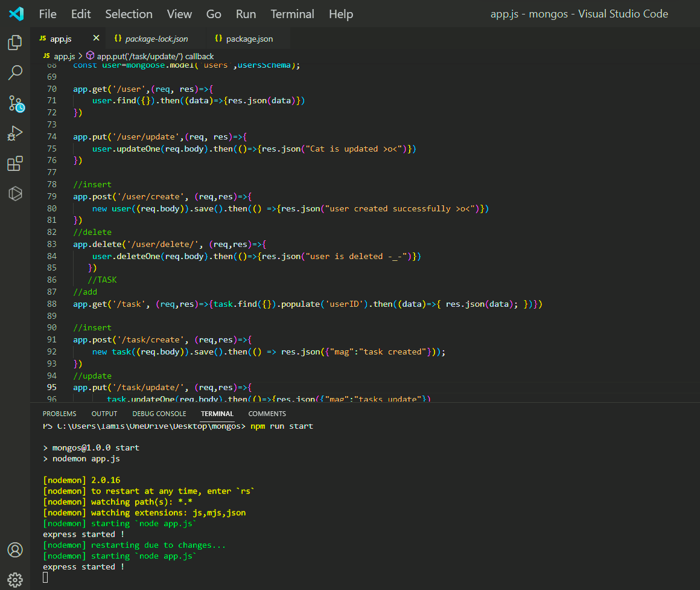Open the File menu

coord(48,14)
